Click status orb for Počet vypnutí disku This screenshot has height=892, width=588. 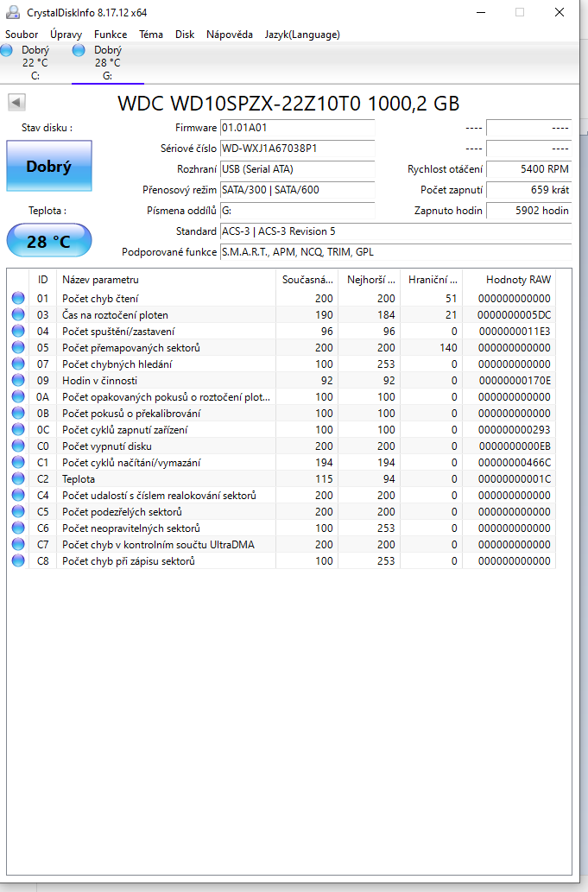pyautogui.click(x=18, y=446)
